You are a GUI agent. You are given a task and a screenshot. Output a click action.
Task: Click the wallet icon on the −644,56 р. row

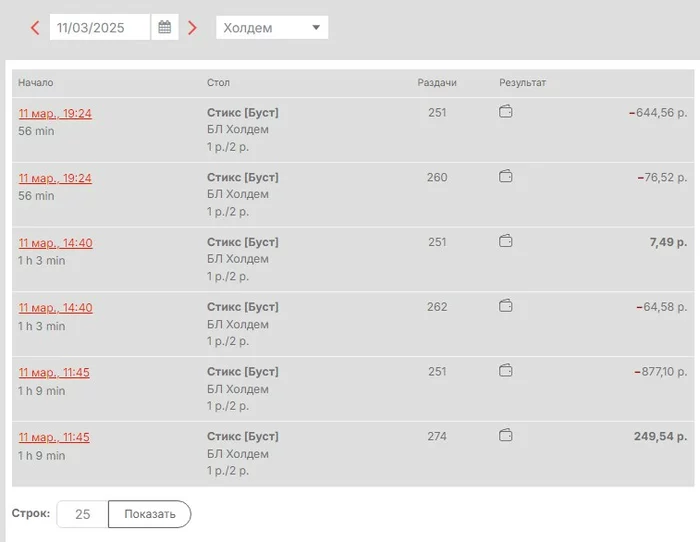point(506,113)
